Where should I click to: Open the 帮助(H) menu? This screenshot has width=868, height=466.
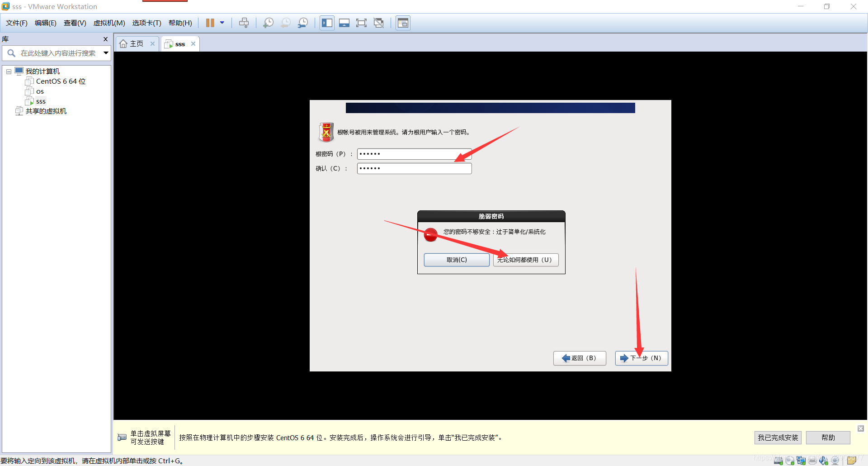180,23
